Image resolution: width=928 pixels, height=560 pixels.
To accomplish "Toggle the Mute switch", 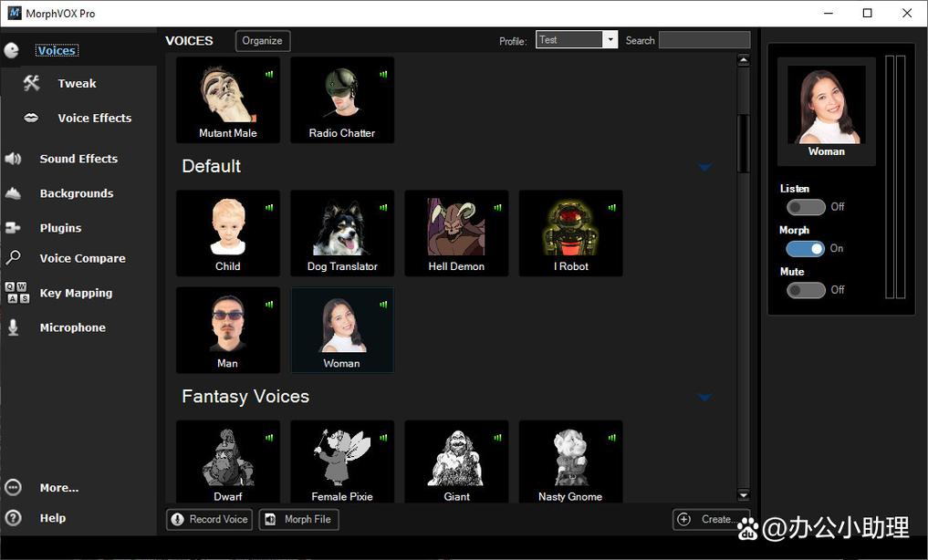I will click(x=806, y=290).
